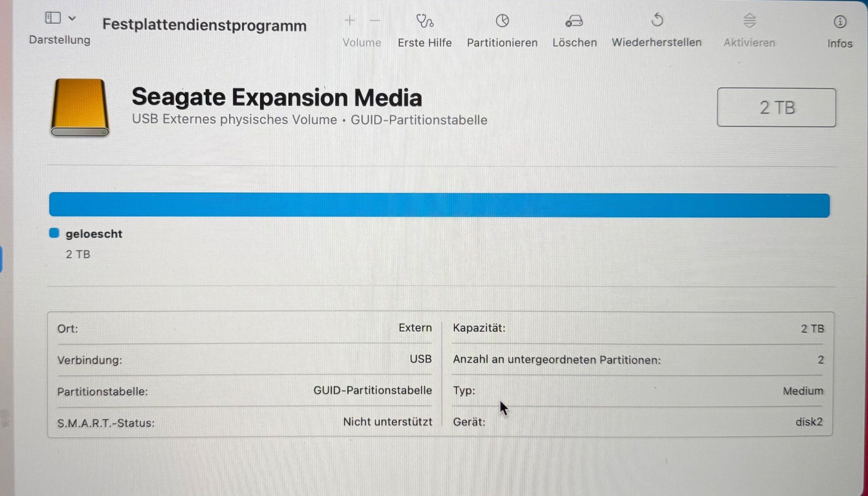The height and width of the screenshot is (496, 868).
Task: Open the Darstellung sidebar view icon
Action: pos(53,18)
